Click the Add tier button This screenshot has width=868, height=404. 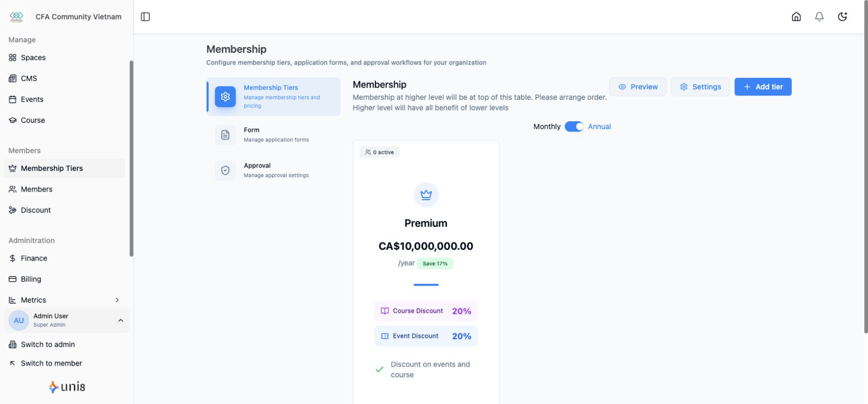pyautogui.click(x=763, y=87)
